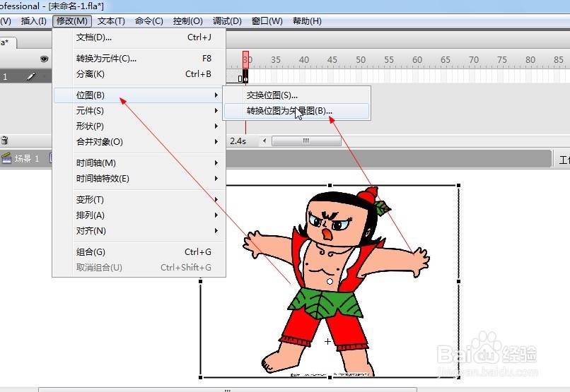The height and width of the screenshot is (392, 570).
Task: Click frame 35 on the timeline ruler
Action: pos(276,59)
